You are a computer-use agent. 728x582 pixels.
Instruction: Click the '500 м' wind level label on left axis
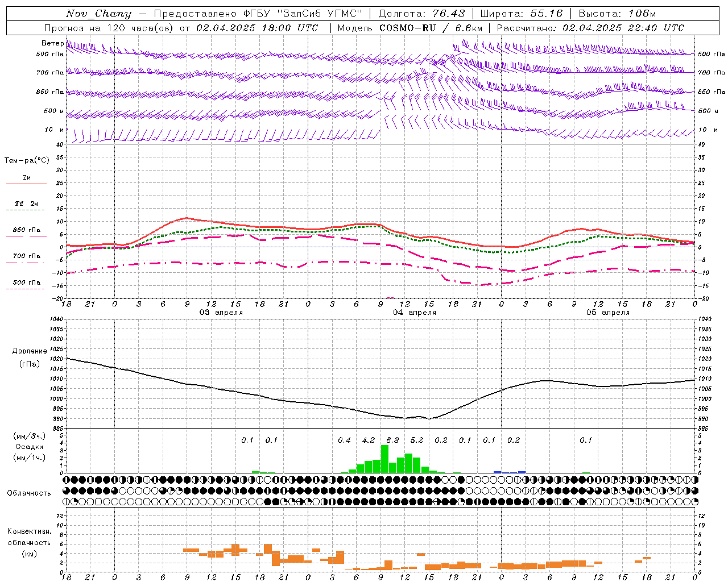pyautogui.click(x=54, y=111)
